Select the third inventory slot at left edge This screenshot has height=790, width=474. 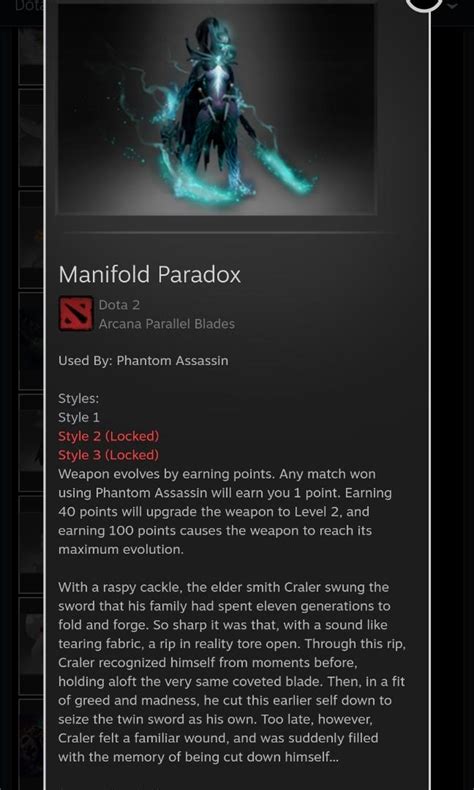click(x=30, y=239)
